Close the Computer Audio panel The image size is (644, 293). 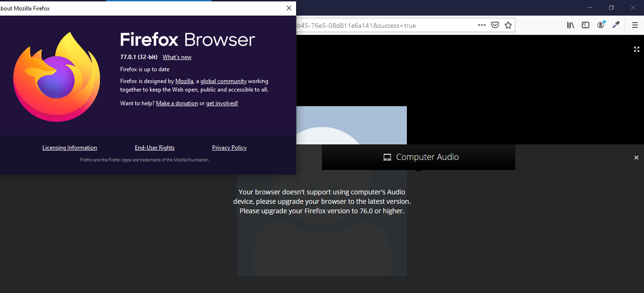pyautogui.click(x=636, y=158)
